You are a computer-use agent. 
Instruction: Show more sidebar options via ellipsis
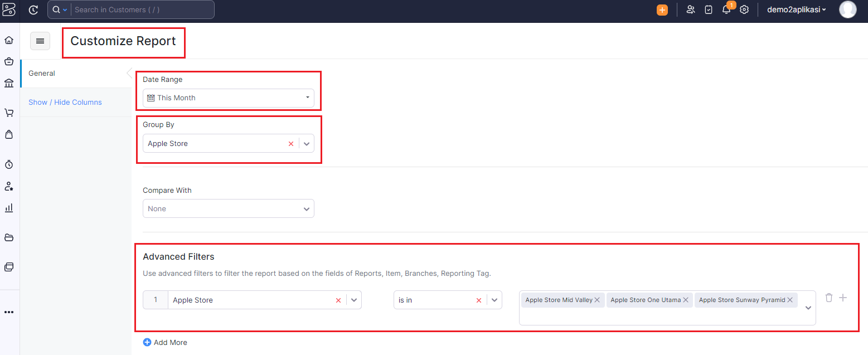pyautogui.click(x=9, y=312)
